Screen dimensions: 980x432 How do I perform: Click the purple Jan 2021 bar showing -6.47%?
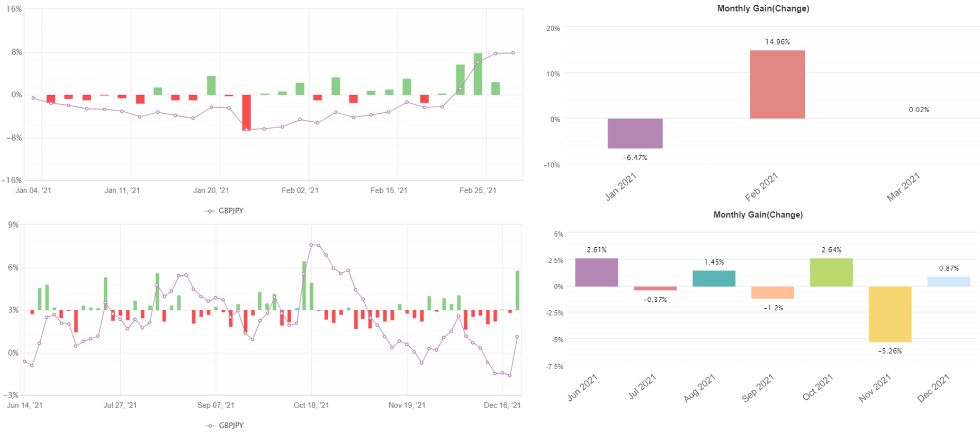click(635, 133)
